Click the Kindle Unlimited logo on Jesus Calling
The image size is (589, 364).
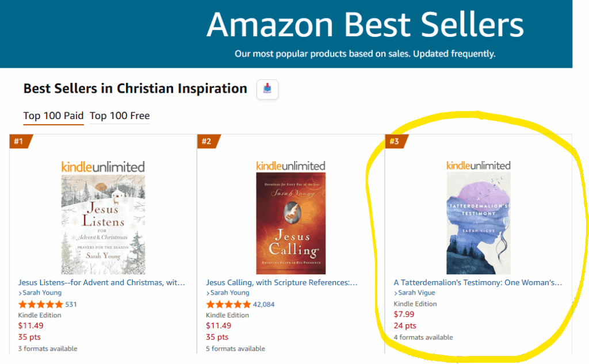tap(291, 165)
